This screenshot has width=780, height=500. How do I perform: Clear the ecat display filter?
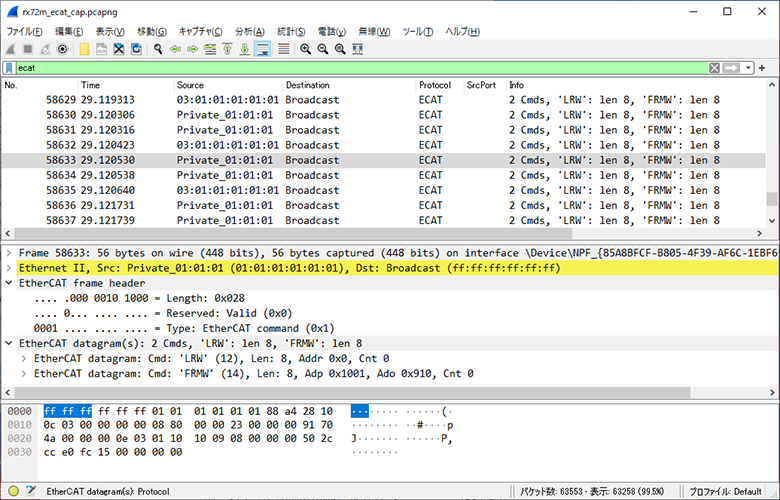point(714,68)
